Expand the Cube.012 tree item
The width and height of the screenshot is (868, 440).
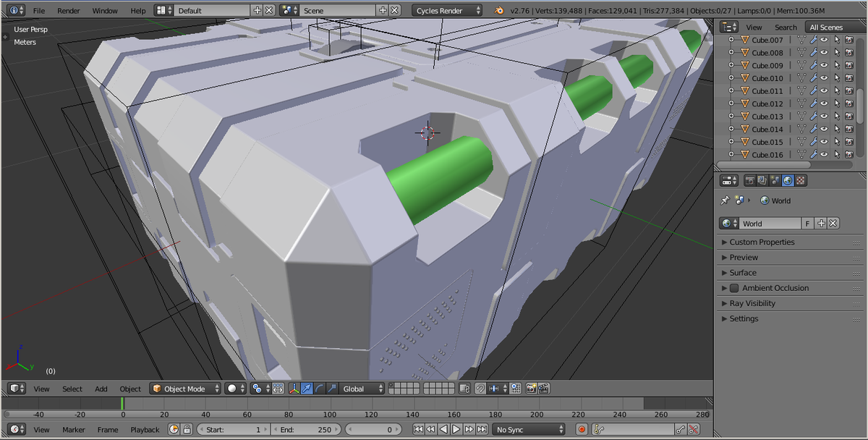point(731,103)
